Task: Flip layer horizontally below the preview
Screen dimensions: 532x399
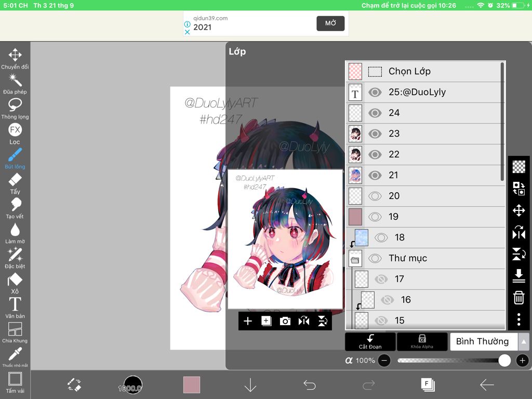Action: point(303,321)
